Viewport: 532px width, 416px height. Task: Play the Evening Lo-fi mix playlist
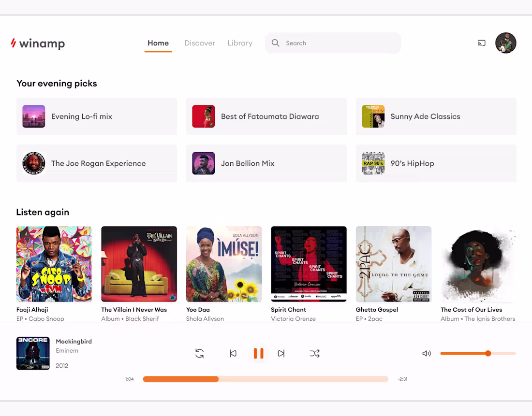96,116
